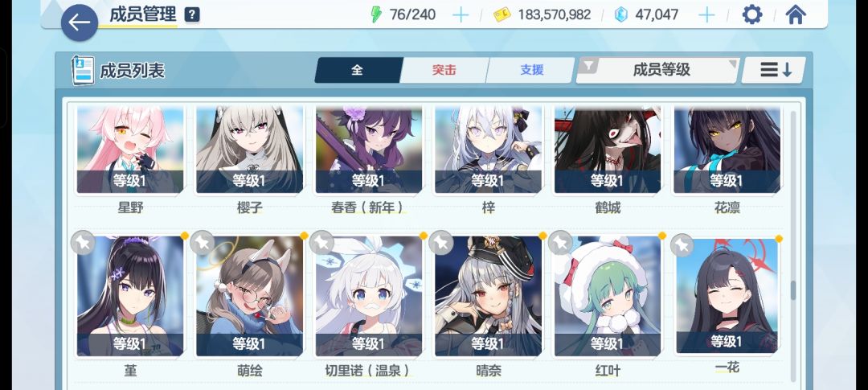Open the help question mark icon

tap(192, 15)
